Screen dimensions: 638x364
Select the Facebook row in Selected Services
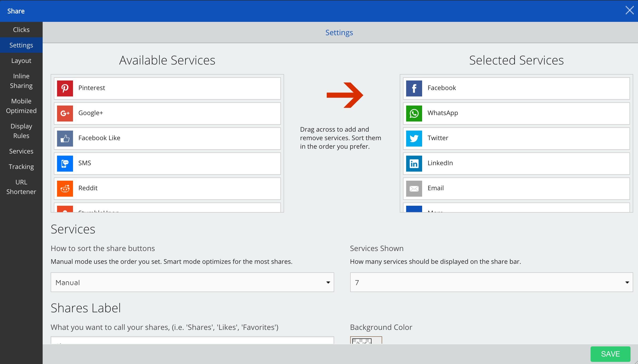pos(516,88)
